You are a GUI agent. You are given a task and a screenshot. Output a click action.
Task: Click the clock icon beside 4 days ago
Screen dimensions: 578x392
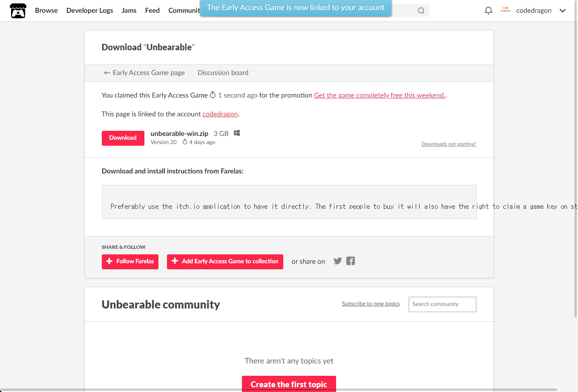pos(185,142)
